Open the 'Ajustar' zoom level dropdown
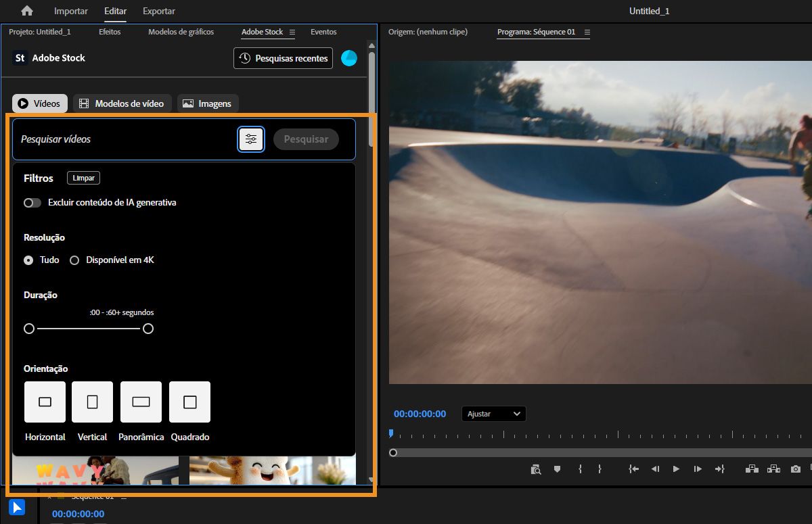Viewport: 812px width, 524px height. tap(493, 413)
